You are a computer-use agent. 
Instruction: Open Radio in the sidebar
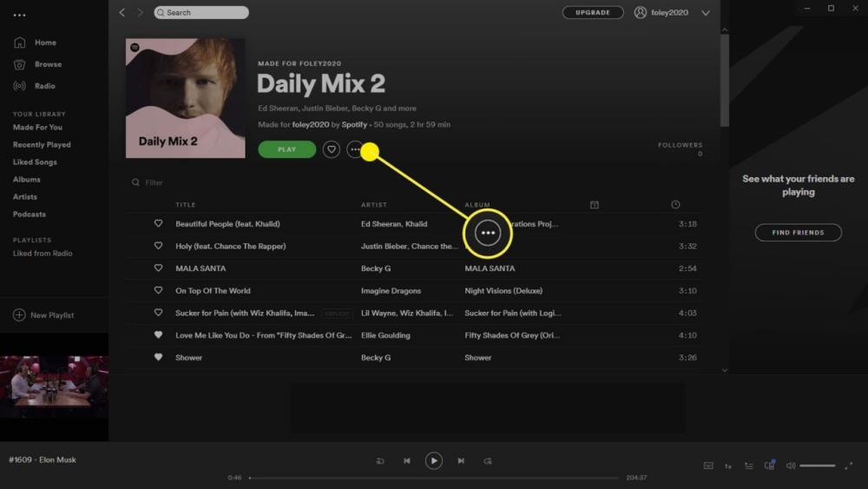point(44,86)
